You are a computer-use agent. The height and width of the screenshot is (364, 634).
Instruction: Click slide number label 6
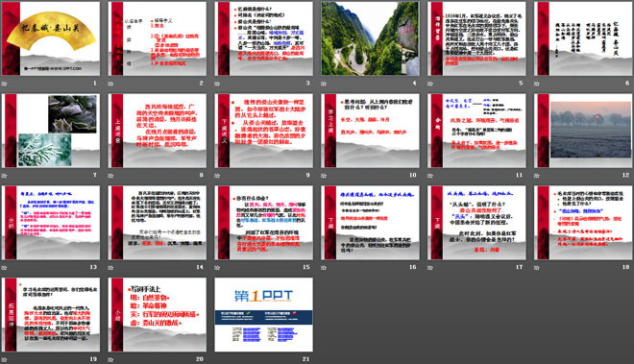pyautogui.click(x=627, y=83)
